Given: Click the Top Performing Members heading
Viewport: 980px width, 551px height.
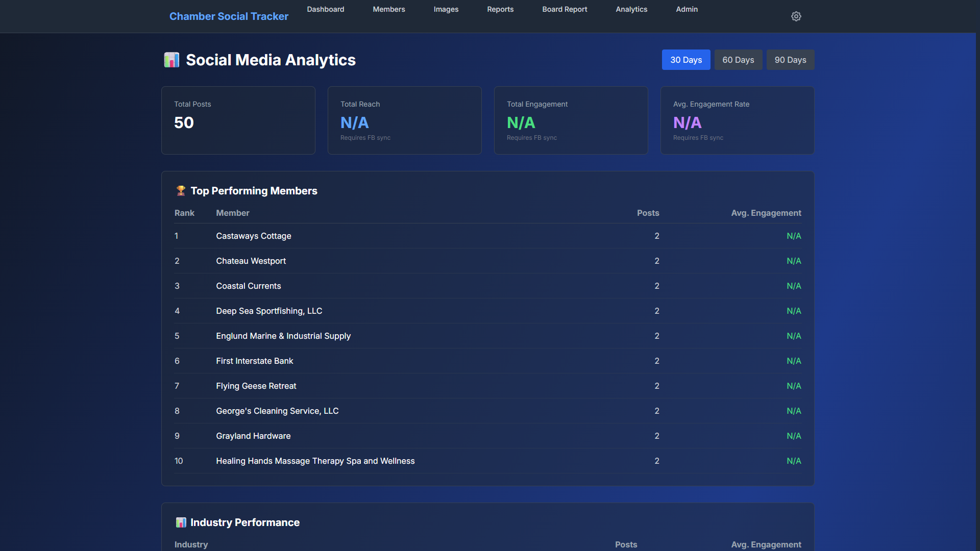Looking at the screenshot, I should [254, 191].
